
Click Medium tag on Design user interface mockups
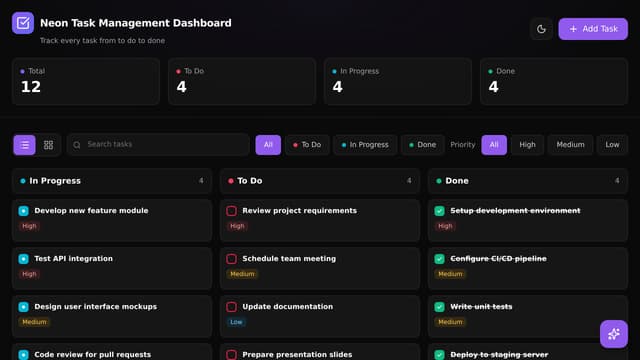34,322
